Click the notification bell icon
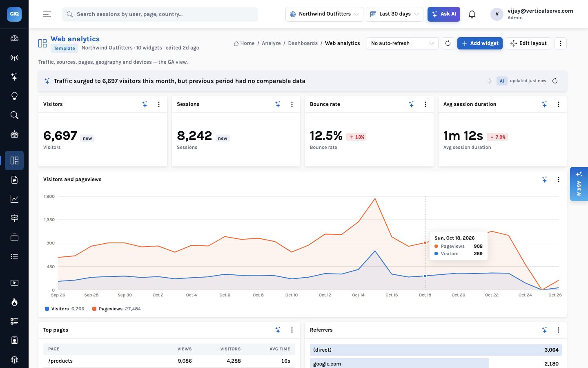 pyautogui.click(x=472, y=14)
